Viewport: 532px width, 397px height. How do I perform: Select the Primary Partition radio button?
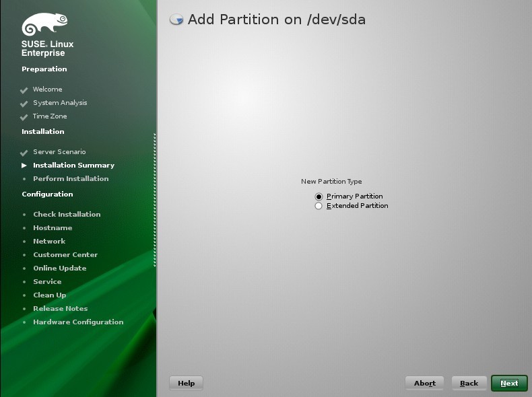[319, 196]
